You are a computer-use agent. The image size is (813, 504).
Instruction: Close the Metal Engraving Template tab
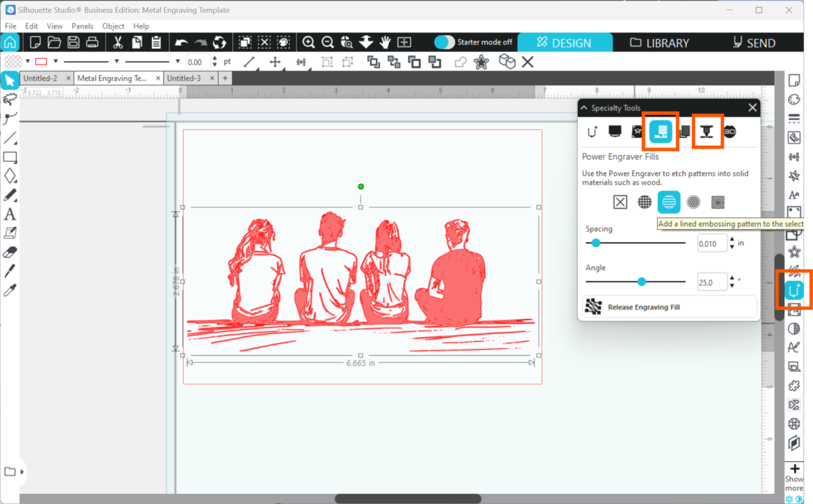(x=158, y=79)
